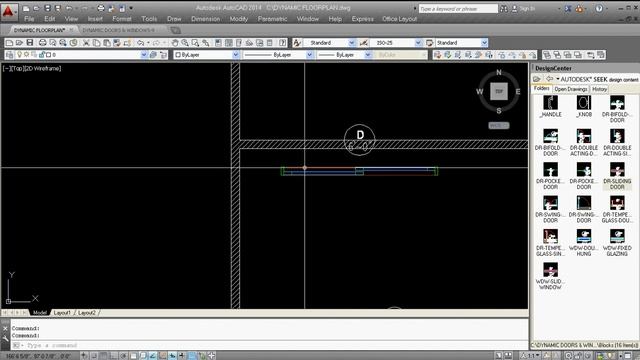
Task: Click the Sign In link
Action: tap(524, 9)
